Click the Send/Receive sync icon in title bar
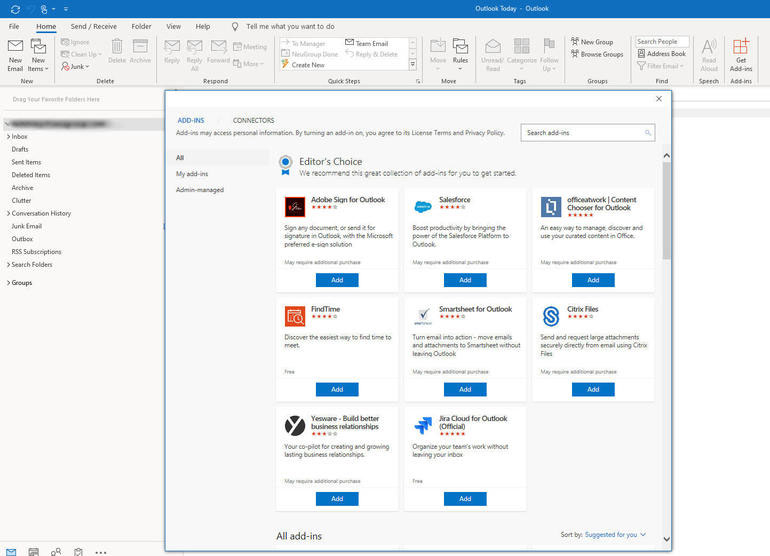The height and width of the screenshot is (556, 770). coord(15,9)
